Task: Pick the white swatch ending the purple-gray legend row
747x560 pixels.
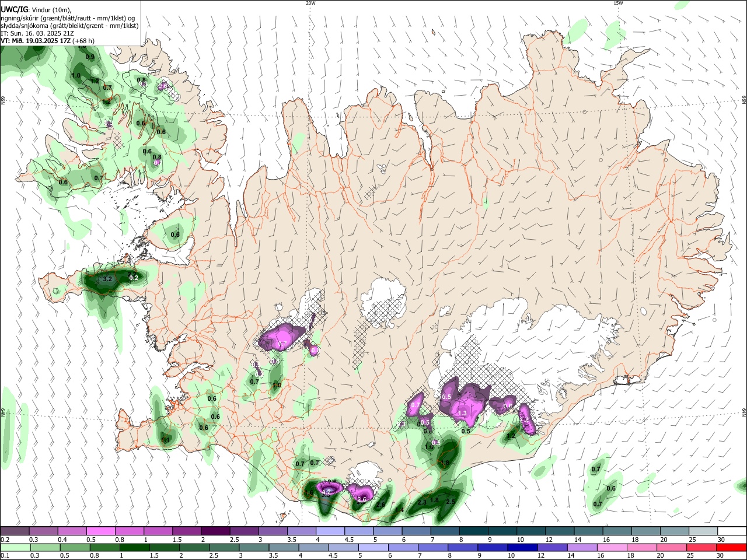Action: pyautogui.click(x=731, y=531)
